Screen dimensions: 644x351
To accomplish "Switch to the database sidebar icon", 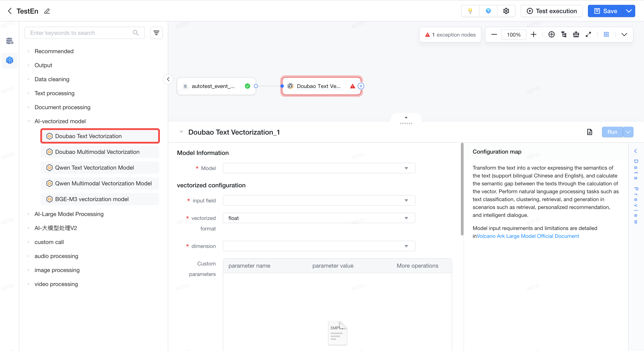I will pyautogui.click(x=9, y=41).
